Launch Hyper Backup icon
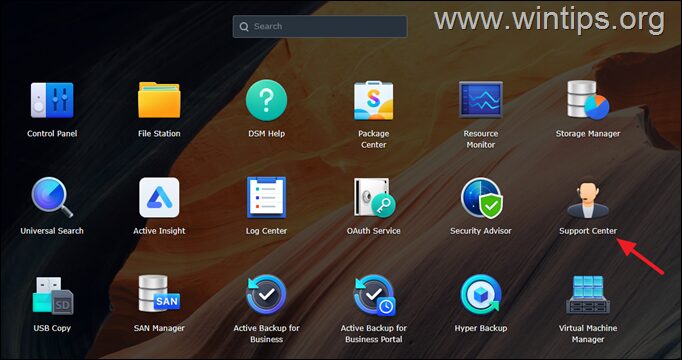Viewport: 682px width, 360px height. click(481, 295)
